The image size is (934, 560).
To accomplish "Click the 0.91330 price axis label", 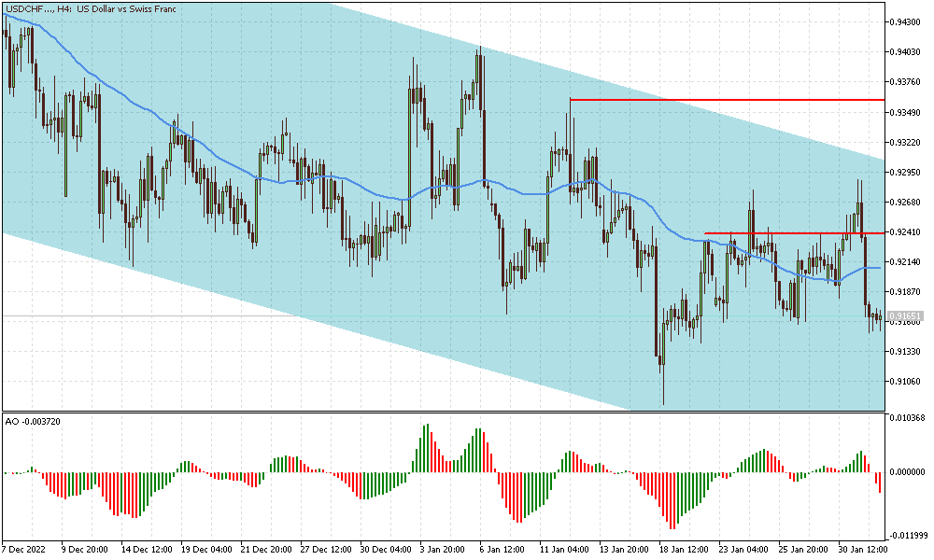I will (x=903, y=351).
